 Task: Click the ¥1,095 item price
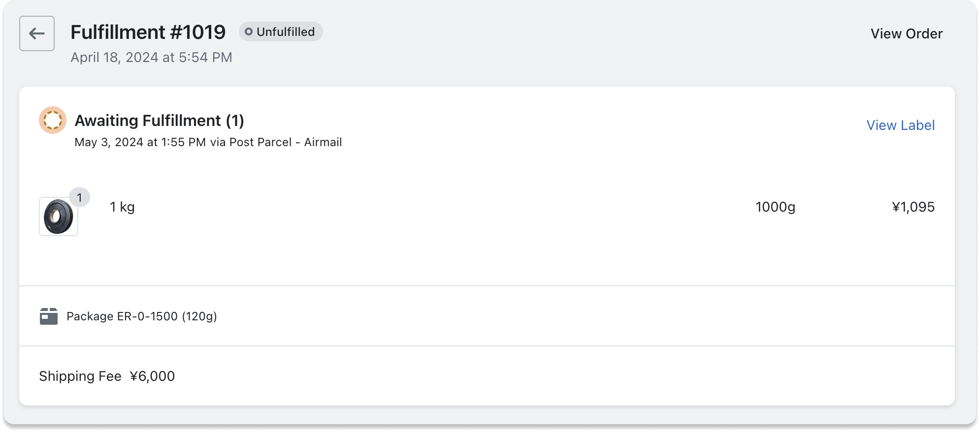click(x=913, y=207)
